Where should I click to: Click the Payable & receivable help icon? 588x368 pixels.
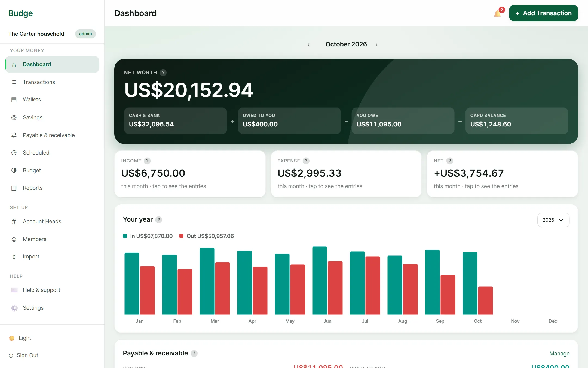point(194,354)
